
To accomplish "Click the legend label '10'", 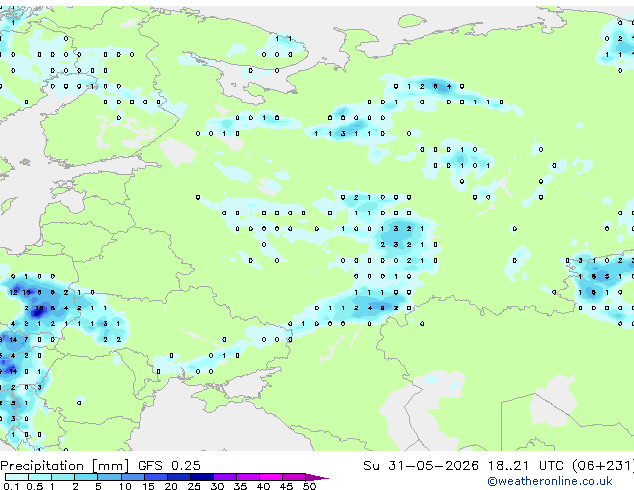I will coord(125,486).
